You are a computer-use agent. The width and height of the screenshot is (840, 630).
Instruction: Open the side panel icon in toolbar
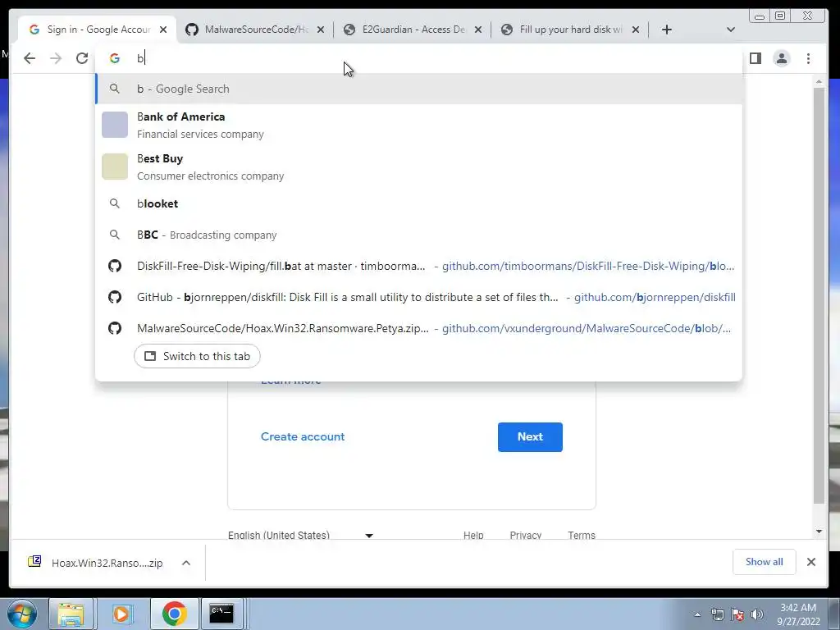756,58
